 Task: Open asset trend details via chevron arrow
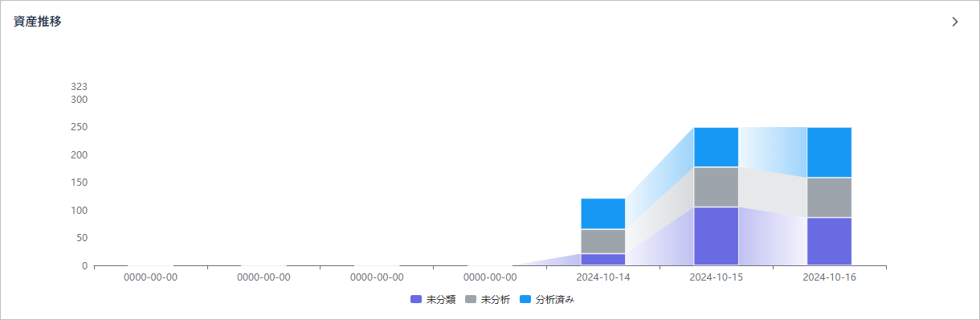(955, 22)
